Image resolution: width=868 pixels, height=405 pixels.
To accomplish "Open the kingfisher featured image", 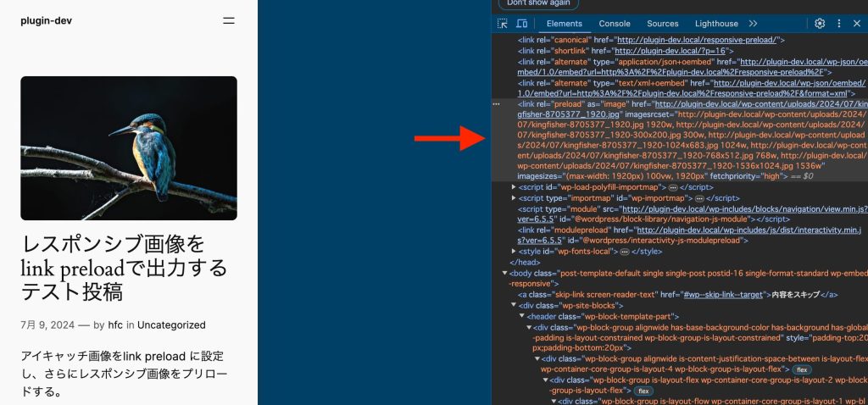I will 129,147.
